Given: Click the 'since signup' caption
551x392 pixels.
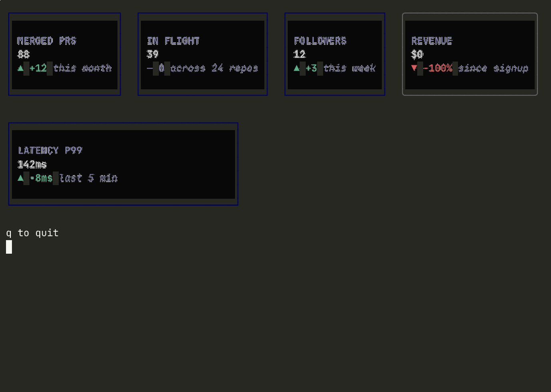Looking at the screenshot, I should tap(493, 68).
